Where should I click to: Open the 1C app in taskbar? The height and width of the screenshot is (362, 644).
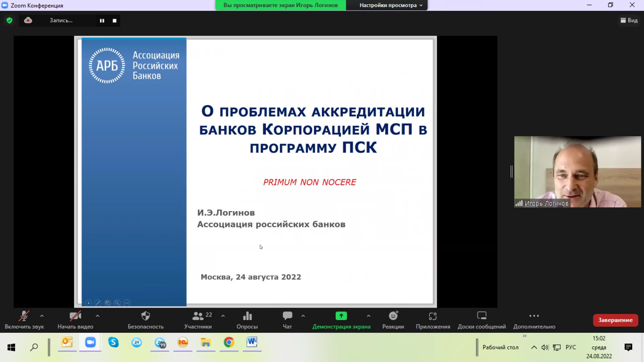coord(183,343)
